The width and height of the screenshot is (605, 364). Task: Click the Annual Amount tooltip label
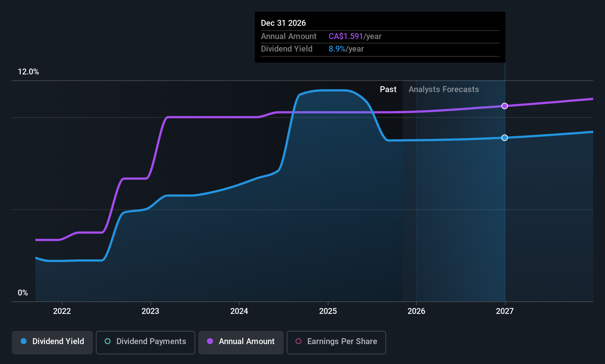(288, 36)
